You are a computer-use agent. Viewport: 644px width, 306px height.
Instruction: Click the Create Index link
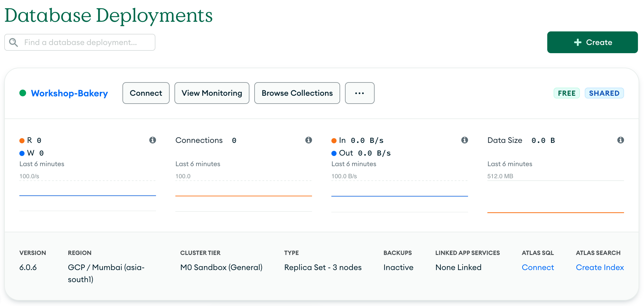click(x=600, y=267)
